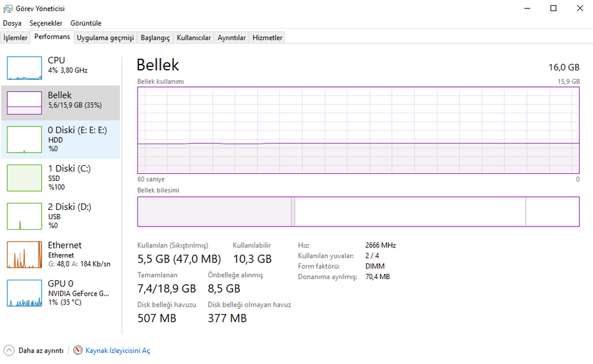Switch to the İşlemler tab

15,38
